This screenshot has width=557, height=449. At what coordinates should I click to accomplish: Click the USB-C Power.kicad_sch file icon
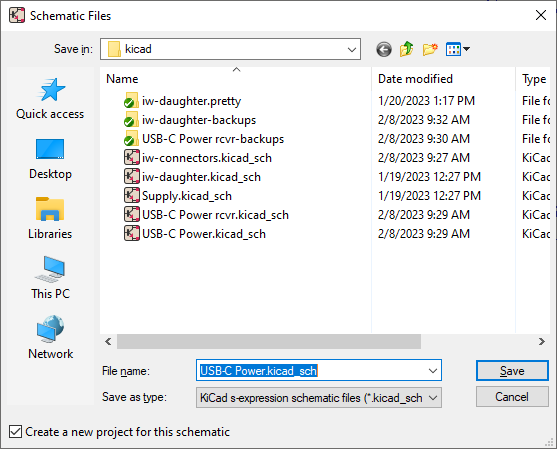(x=131, y=233)
